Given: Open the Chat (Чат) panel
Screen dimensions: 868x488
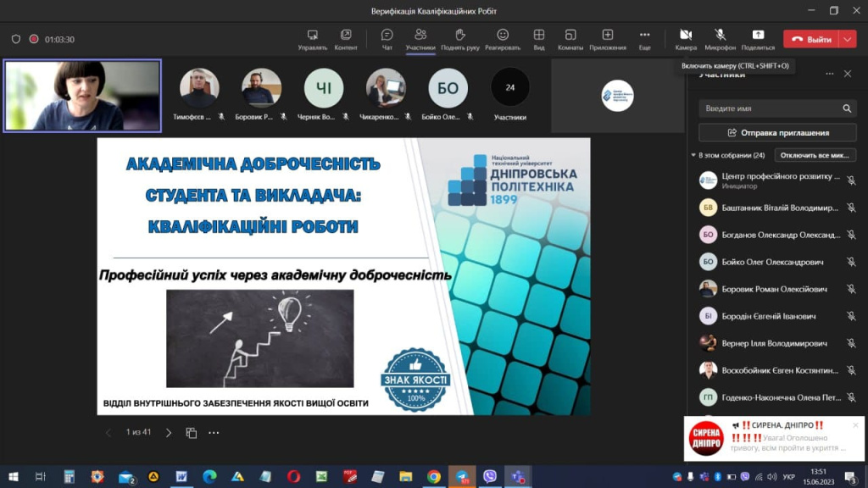Looking at the screenshot, I should 387,39.
